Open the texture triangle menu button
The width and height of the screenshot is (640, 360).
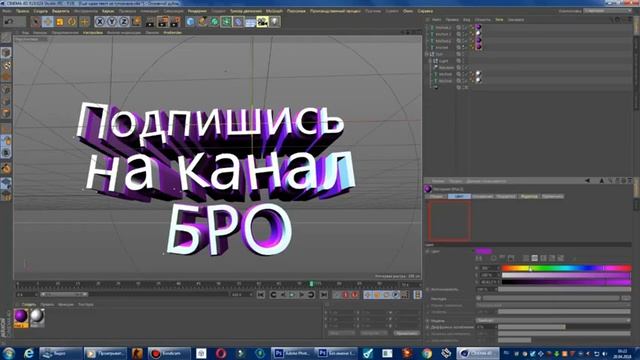(479, 298)
